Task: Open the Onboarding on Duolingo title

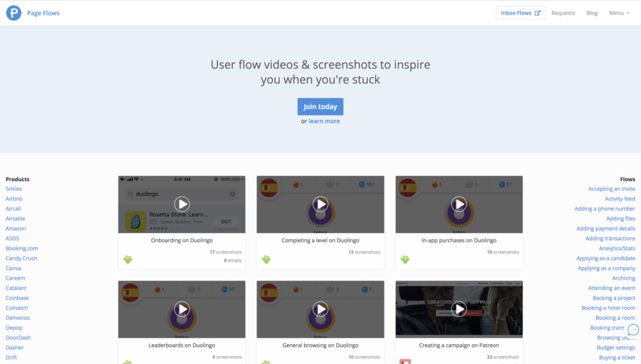Action: [182, 241]
